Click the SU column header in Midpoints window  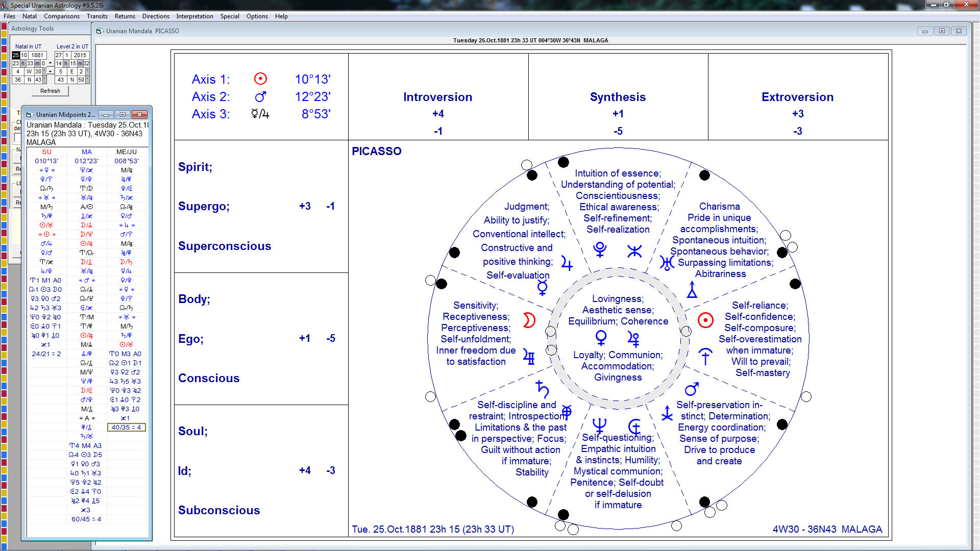pos(46,152)
